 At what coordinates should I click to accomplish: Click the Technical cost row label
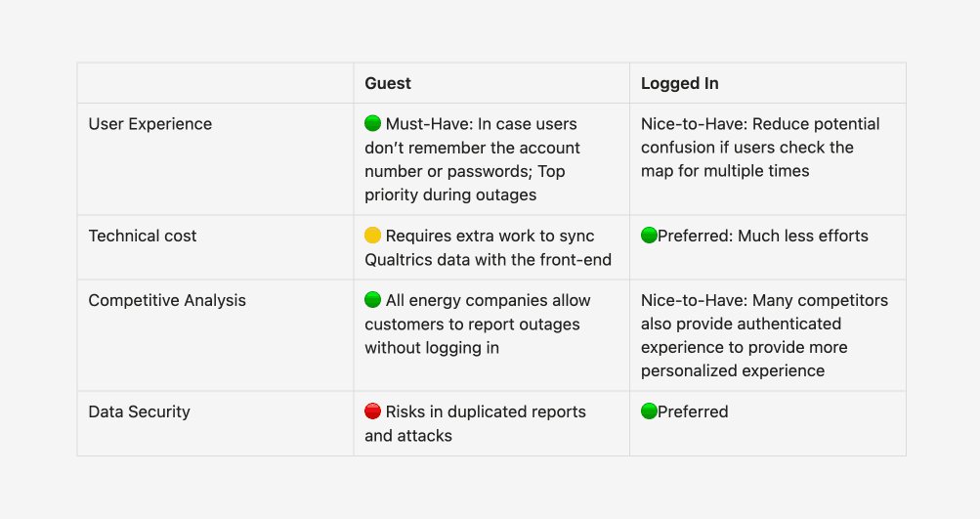142,236
